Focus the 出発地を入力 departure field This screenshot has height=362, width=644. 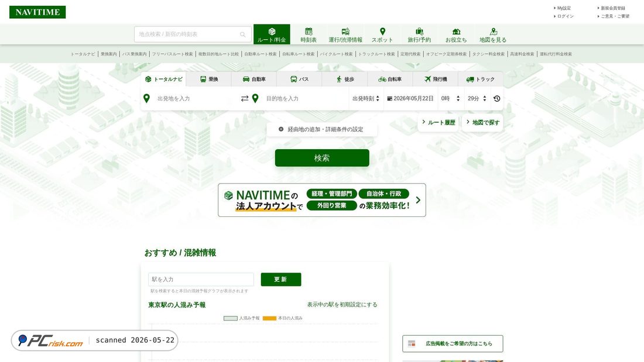(196, 98)
